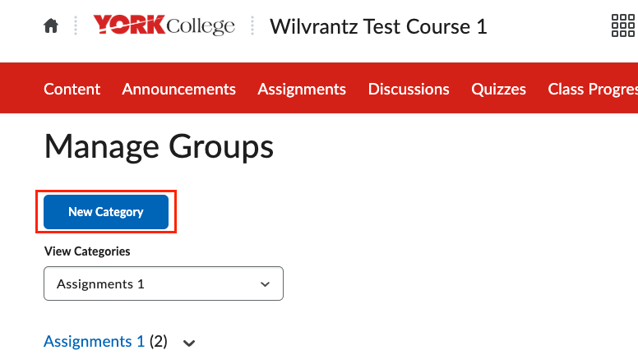Open the course selector grid icon
638x364 pixels.
coord(623,25)
